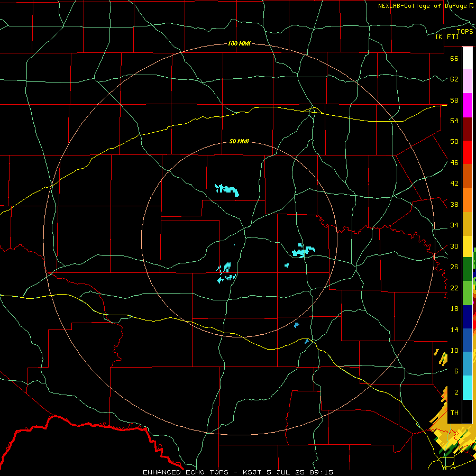
Task: Click the '62' legend value
Action: (454, 79)
